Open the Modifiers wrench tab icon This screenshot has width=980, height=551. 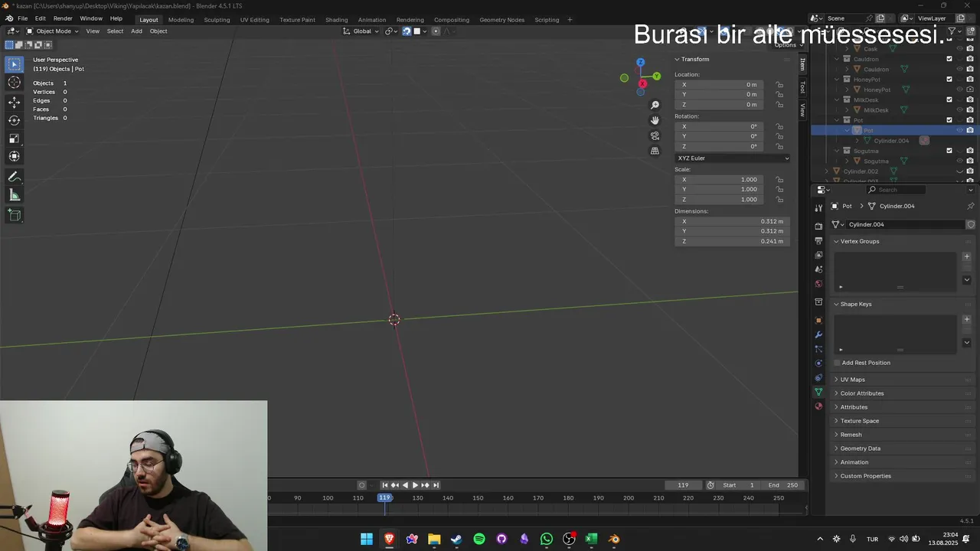[x=818, y=334]
